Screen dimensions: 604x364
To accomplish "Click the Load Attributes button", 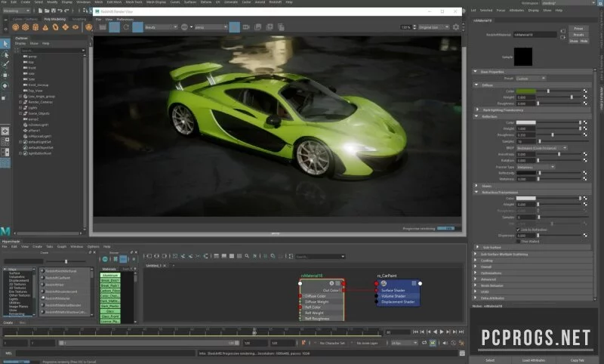I will [533, 360].
